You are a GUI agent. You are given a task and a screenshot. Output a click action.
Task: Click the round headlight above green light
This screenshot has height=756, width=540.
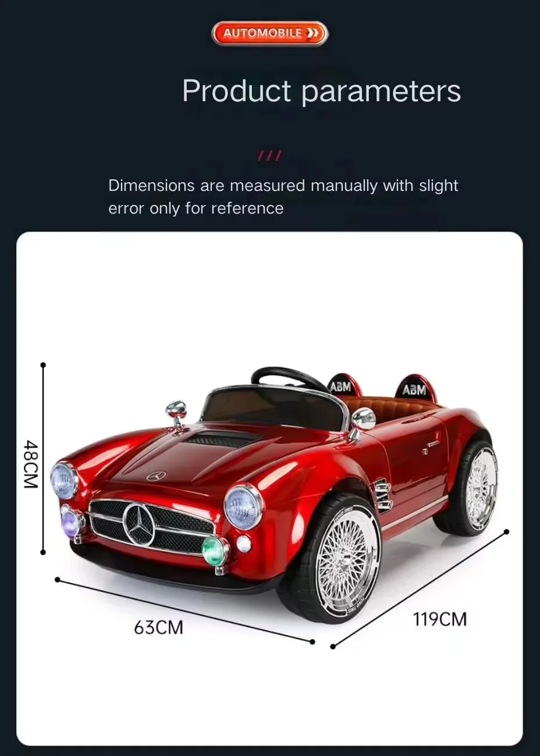244,506
